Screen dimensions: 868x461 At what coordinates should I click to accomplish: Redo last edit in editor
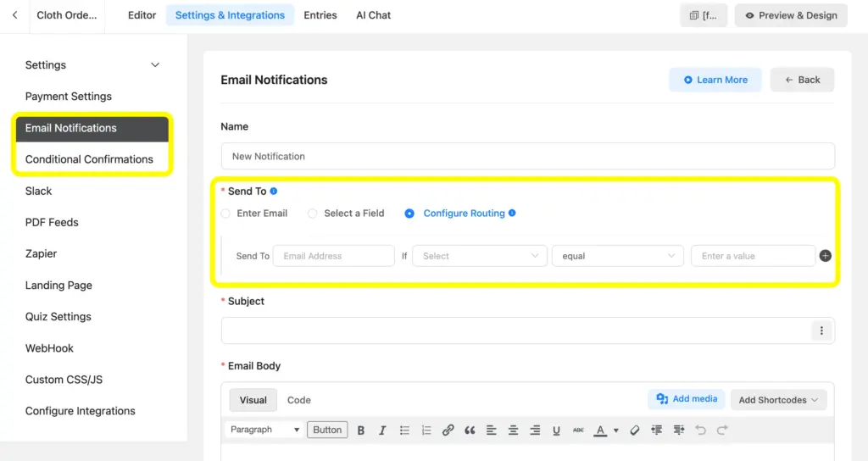(x=722, y=430)
